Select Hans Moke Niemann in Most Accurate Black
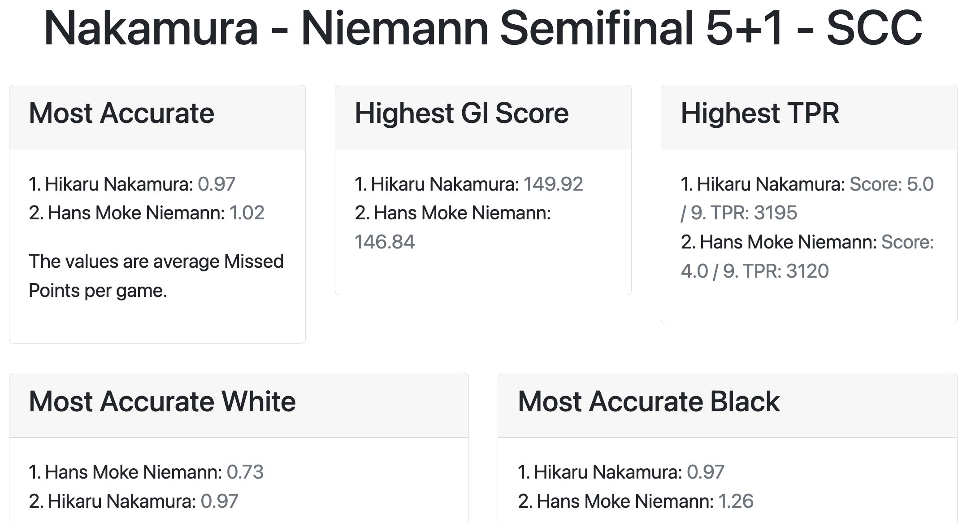980x523 pixels. pos(625,501)
